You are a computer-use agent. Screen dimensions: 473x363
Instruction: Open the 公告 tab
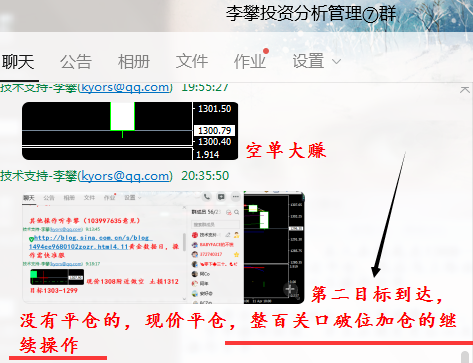[76, 62]
